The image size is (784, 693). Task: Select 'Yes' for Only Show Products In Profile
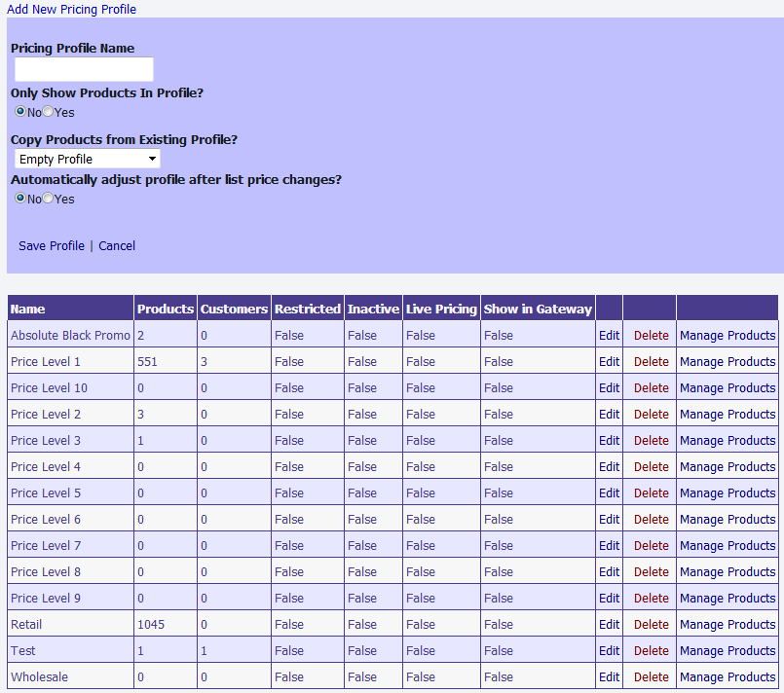coord(49,112)
